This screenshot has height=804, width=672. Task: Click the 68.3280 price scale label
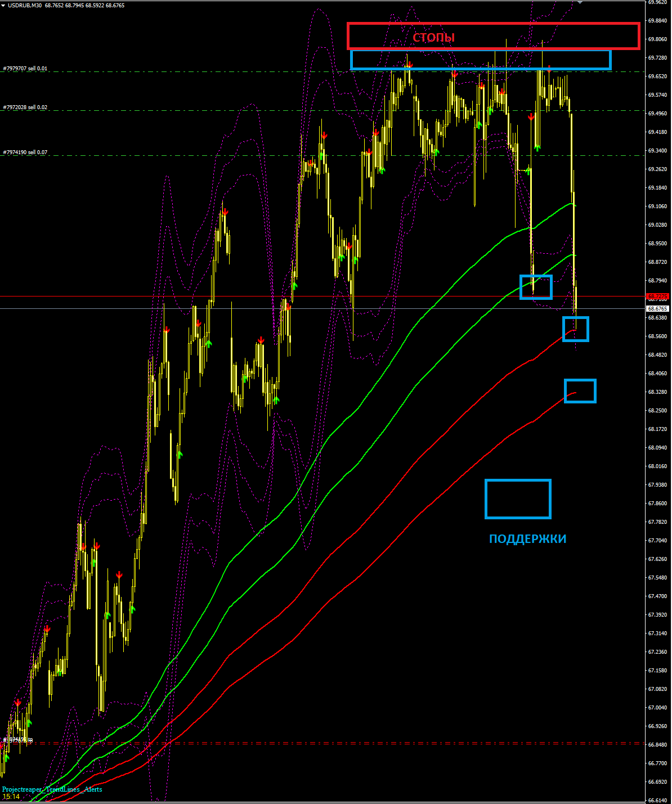click(658, 392)
